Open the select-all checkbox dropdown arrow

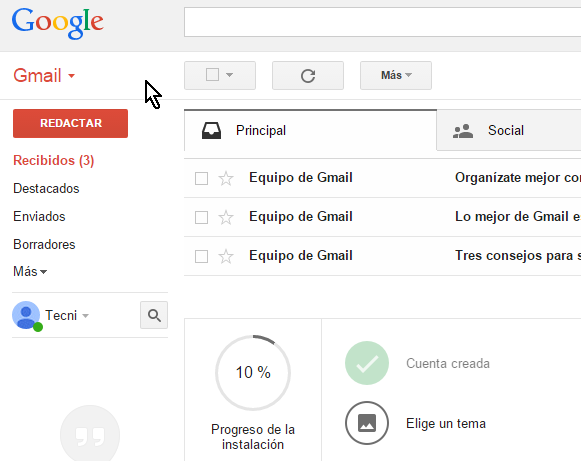229,75
